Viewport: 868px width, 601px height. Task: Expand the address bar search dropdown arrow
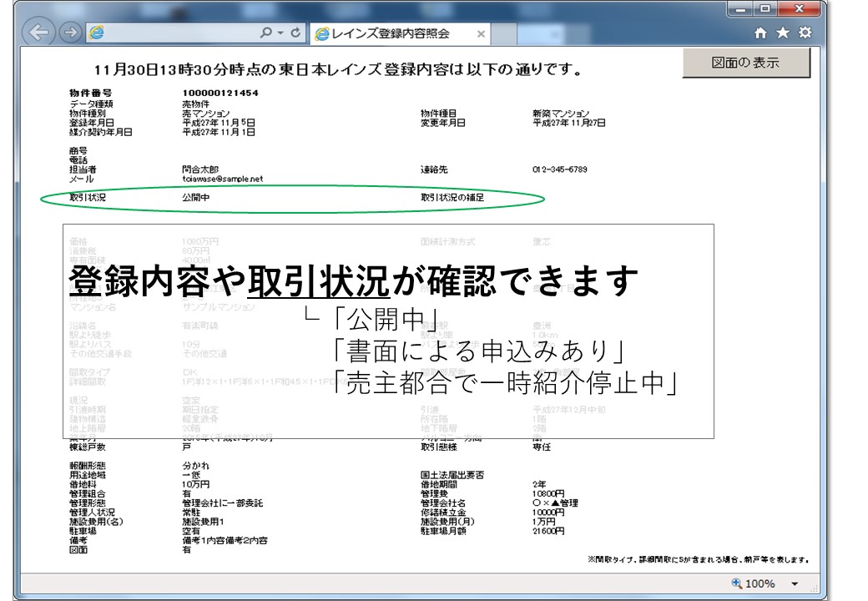point(279,33)
